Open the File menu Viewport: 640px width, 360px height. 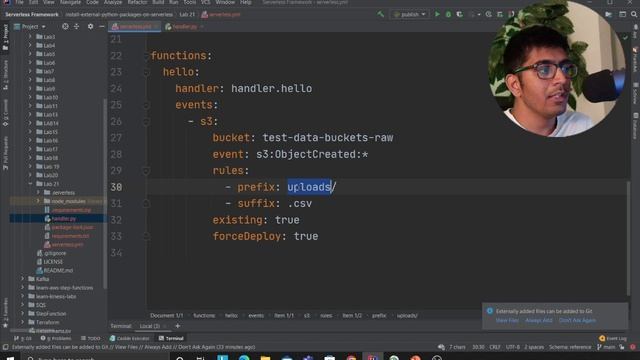pyautogui.click(x=19, y=2)
